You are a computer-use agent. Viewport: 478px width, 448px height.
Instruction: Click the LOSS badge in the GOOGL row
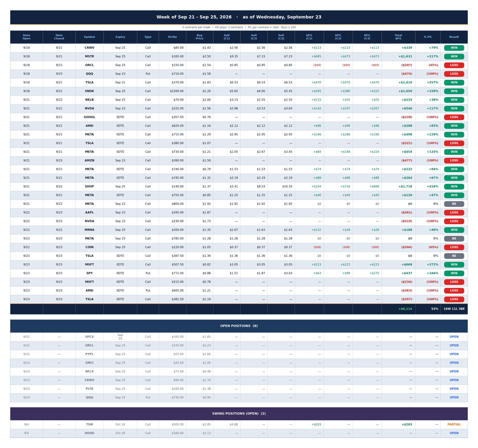pos(454,117)
